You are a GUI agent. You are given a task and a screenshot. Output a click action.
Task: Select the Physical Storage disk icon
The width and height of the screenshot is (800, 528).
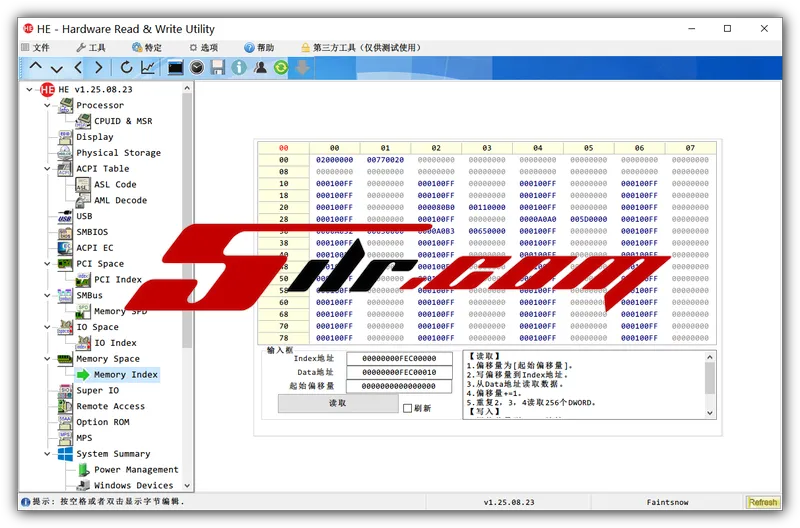coord(65,153)
